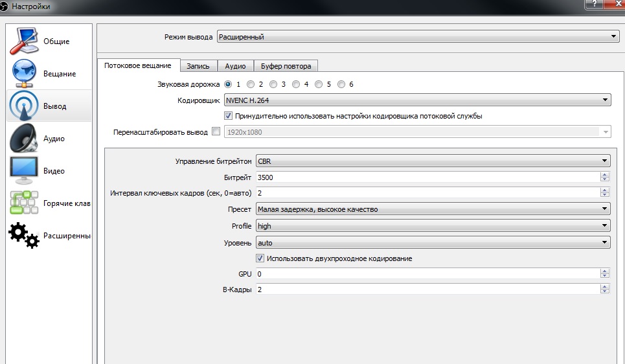Image resolution: width=625 pixels, height=364 pixels.
Task: Open the Режим вывода dropdown
Action: [x=418, y=37]
